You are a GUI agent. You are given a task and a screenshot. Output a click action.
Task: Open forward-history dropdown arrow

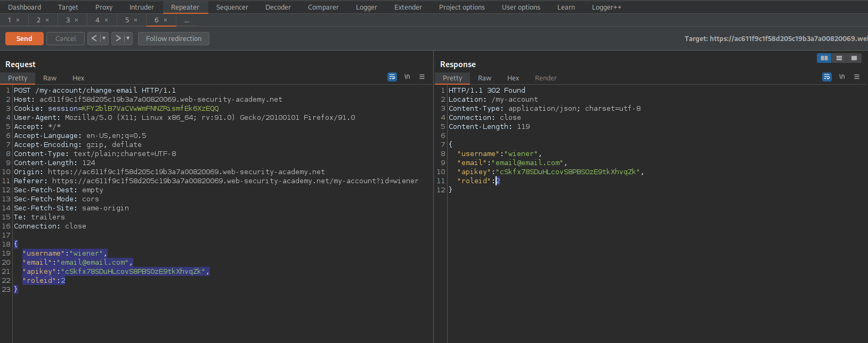click(128, 38)
